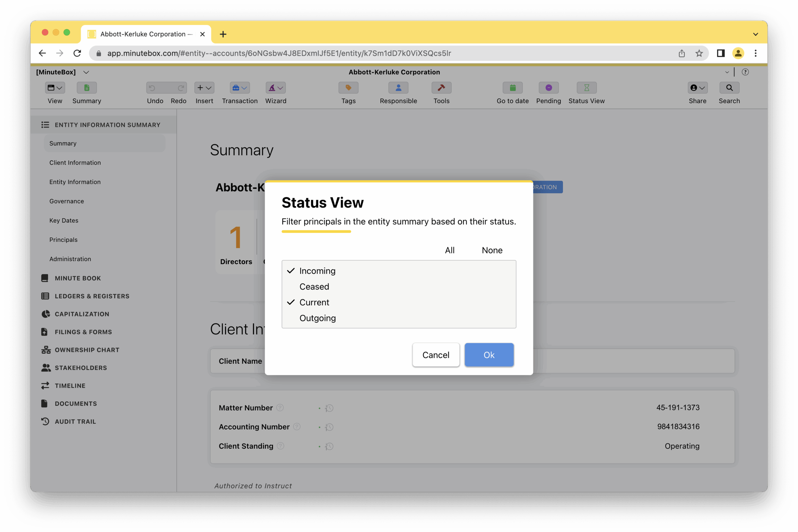Click the Search magnifier icon
798x532 pixels.
click(x=729, y=88)
